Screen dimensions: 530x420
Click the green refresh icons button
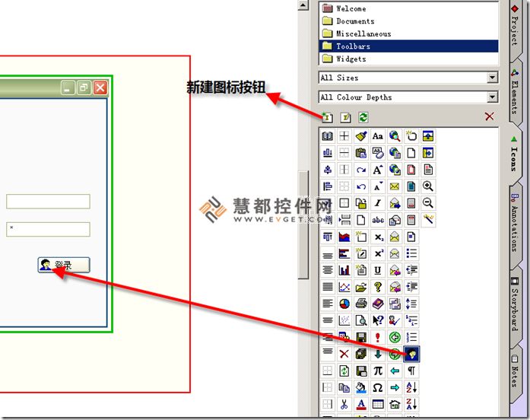[363, 117]
